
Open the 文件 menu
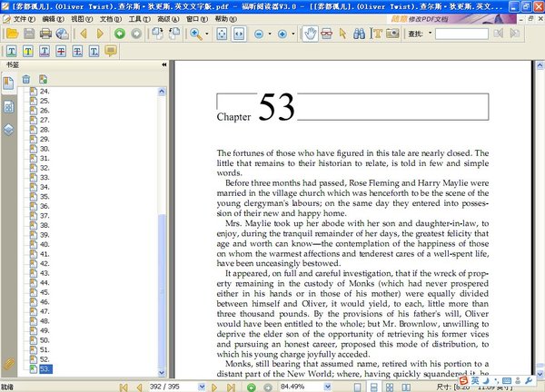[x=24, y=19]
